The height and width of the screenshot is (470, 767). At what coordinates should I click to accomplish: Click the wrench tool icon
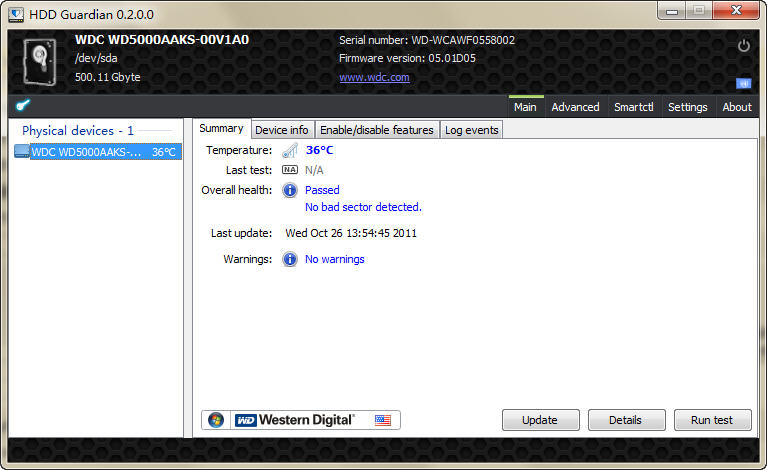(x=23, y=106)
